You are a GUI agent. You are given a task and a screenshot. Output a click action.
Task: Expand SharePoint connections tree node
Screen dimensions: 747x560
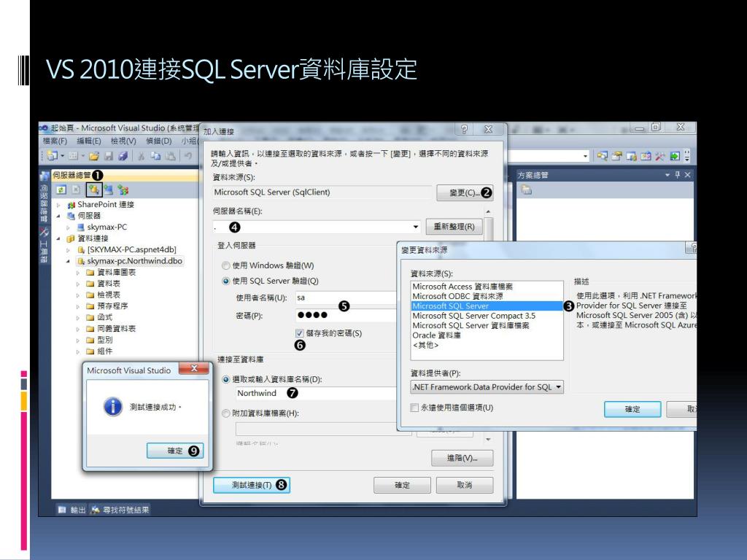coord(58,205)
